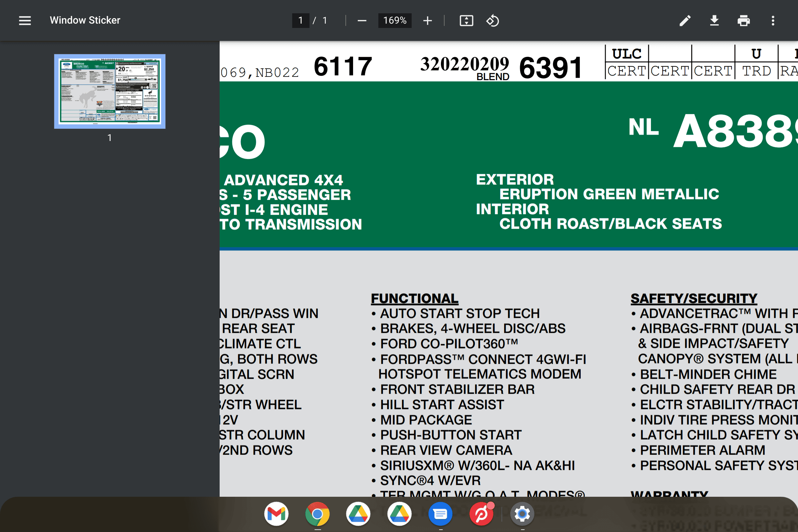Click the number 6391 in header
Screen dimensions: 798x532
550,68
